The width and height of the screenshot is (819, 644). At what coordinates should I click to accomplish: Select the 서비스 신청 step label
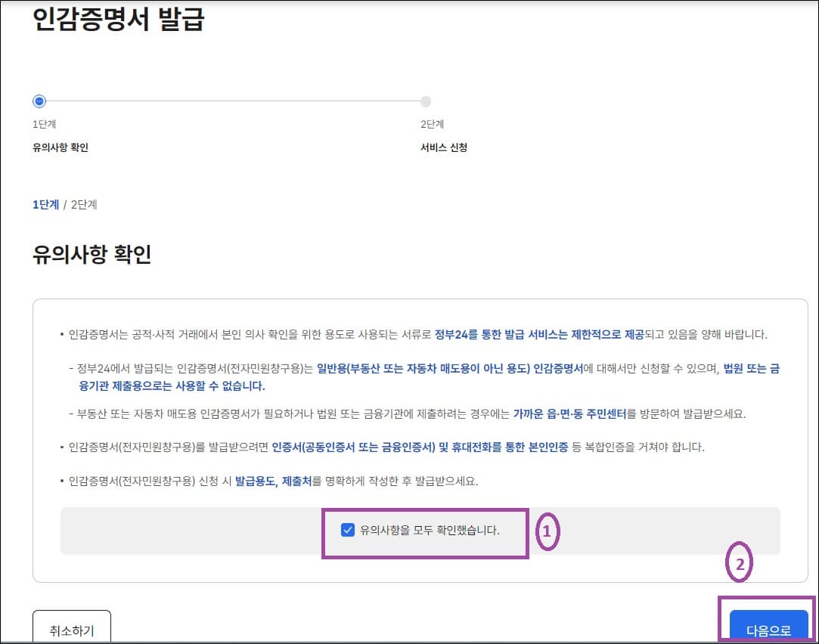446,147
